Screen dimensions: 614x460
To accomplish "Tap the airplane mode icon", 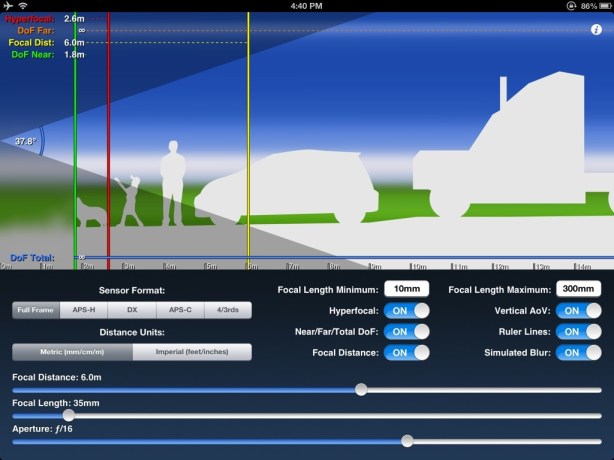I will (x=8, y=6).
